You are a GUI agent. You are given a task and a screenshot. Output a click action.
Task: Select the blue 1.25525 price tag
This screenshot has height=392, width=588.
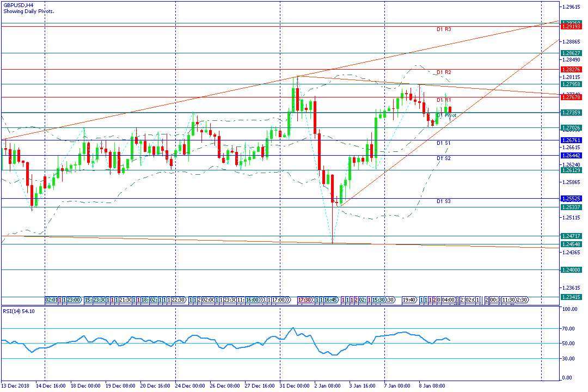click(x=571, y=199)
